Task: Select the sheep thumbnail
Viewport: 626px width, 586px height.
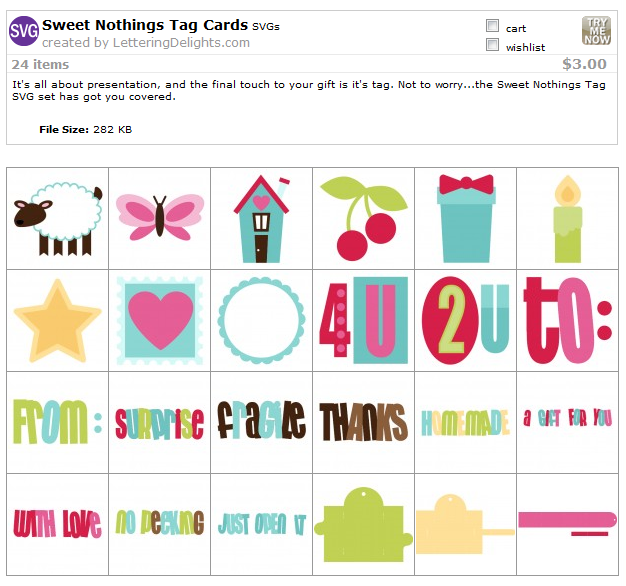Action: coord(57,218)
